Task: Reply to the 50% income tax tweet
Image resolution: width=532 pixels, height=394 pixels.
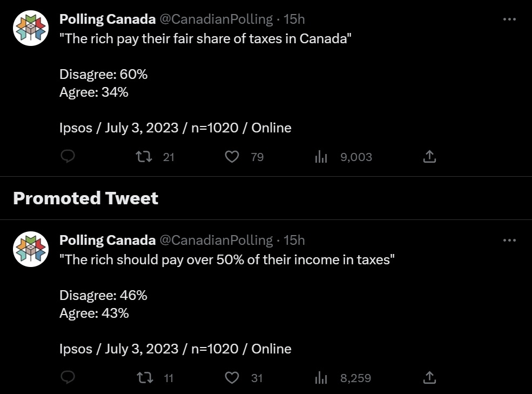Action: [67, 377]
